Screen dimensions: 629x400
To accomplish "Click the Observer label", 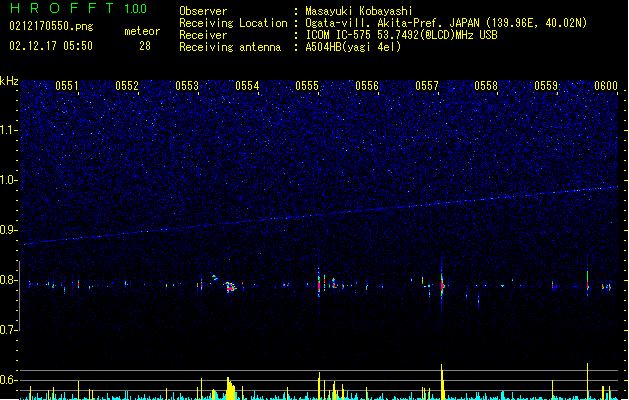I will [203, 11].
